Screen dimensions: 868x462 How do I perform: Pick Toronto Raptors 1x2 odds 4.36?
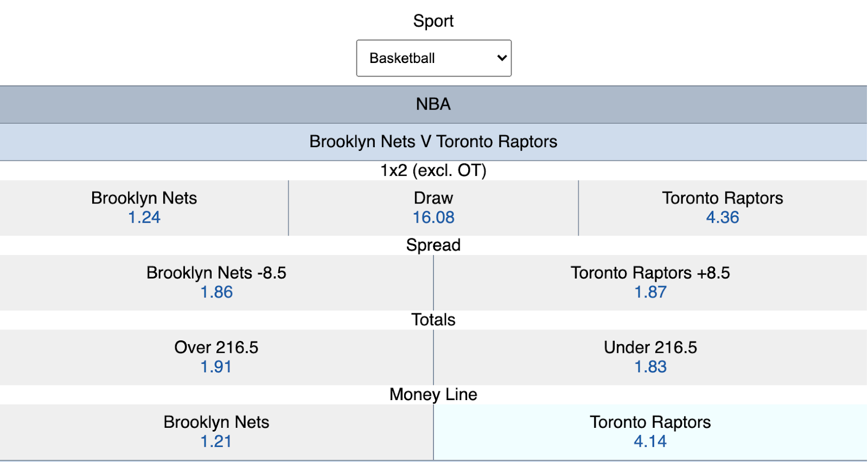723,208
